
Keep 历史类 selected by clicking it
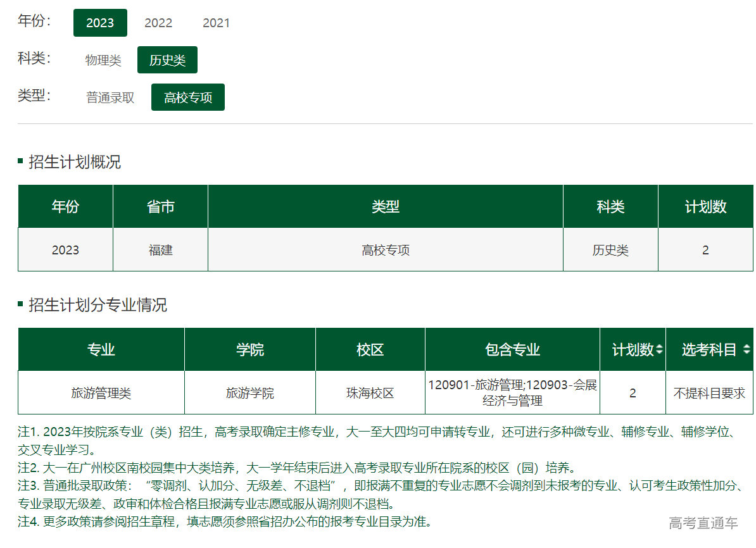pyautogui.click(x=167, y=59)
